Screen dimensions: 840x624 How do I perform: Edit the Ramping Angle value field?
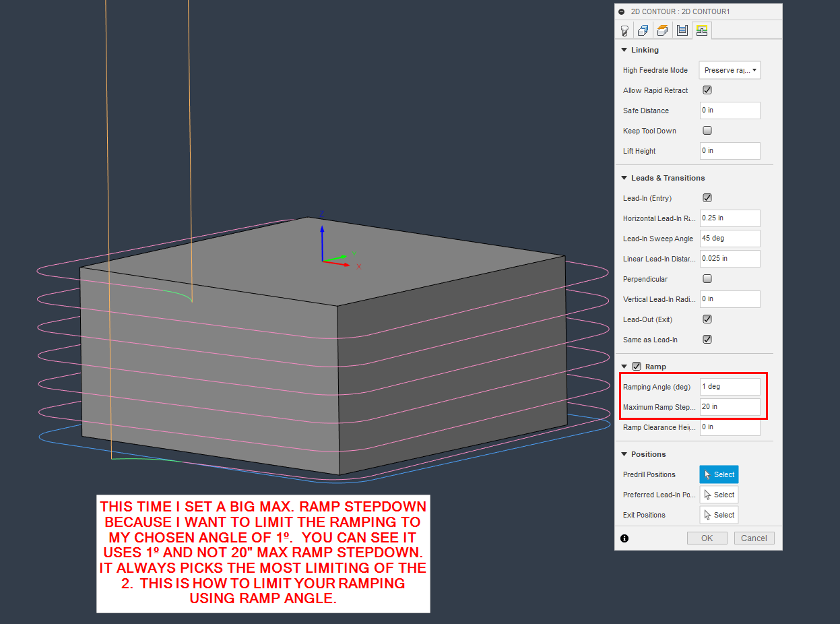[730, 386]
